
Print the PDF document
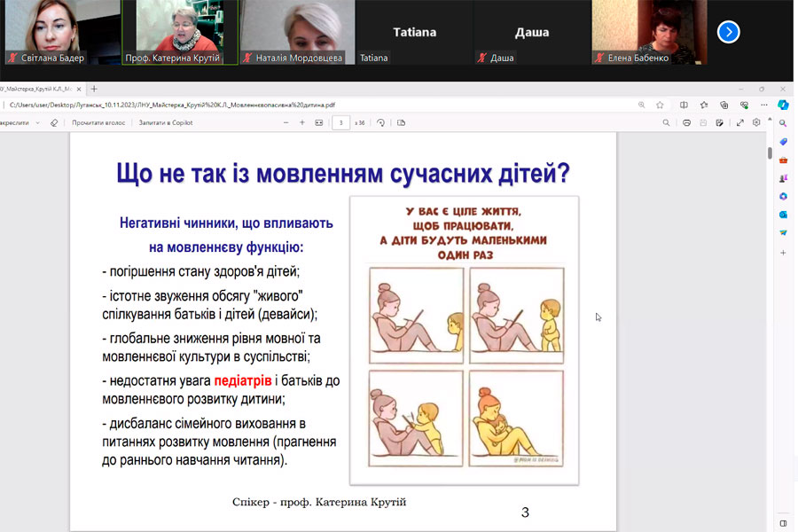click(x=686, y=122)
